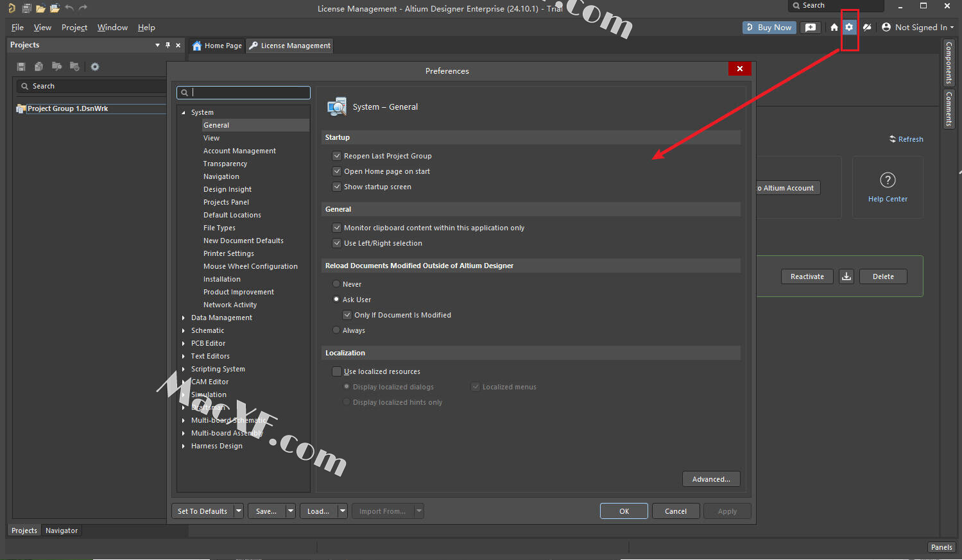The image size is (962, 560).
Task: Click the Preferences search input field
Action: 244,92
